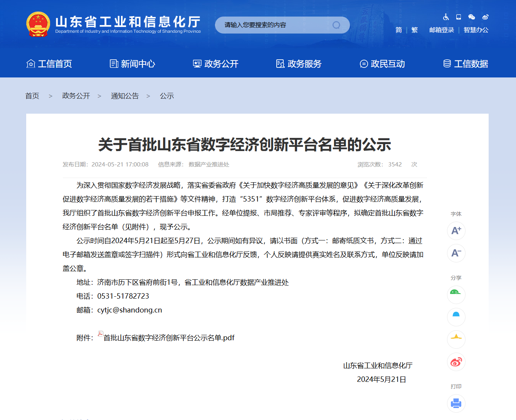The image size is (516, 420).
Task: Open the attachment 首批山东省数字经济创新平台公示名单.pdf
Action: [x=169, y=338]
